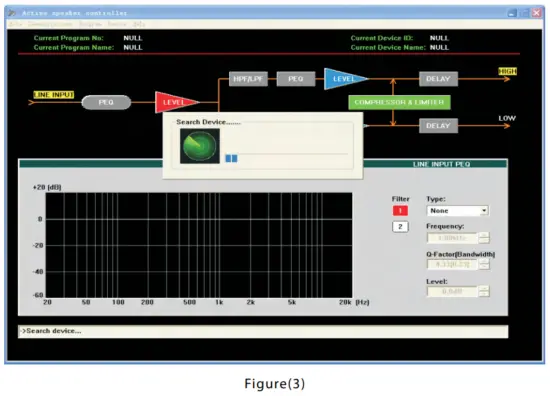Open the COMPRESSOR & LIMITER block
This screenshot has height=396, width=550.
pos(400,102)
